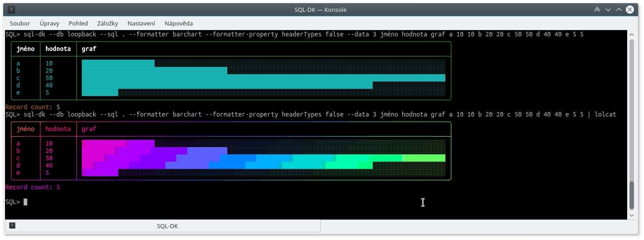This screenshot has height=240, width=644.
Task: Click the hodnota header in the lolcat table
Action: (x=58, y=129)
